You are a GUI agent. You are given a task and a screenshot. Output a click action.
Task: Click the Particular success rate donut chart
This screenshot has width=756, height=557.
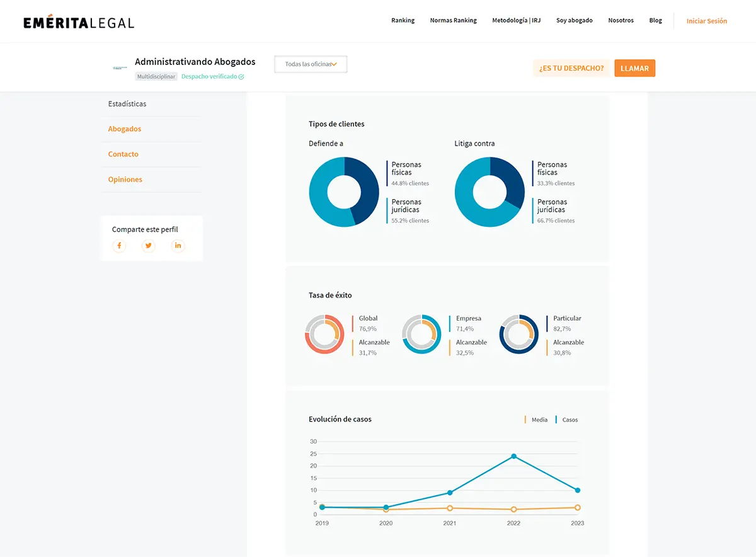pyautogui.click(x=518, y=334)
